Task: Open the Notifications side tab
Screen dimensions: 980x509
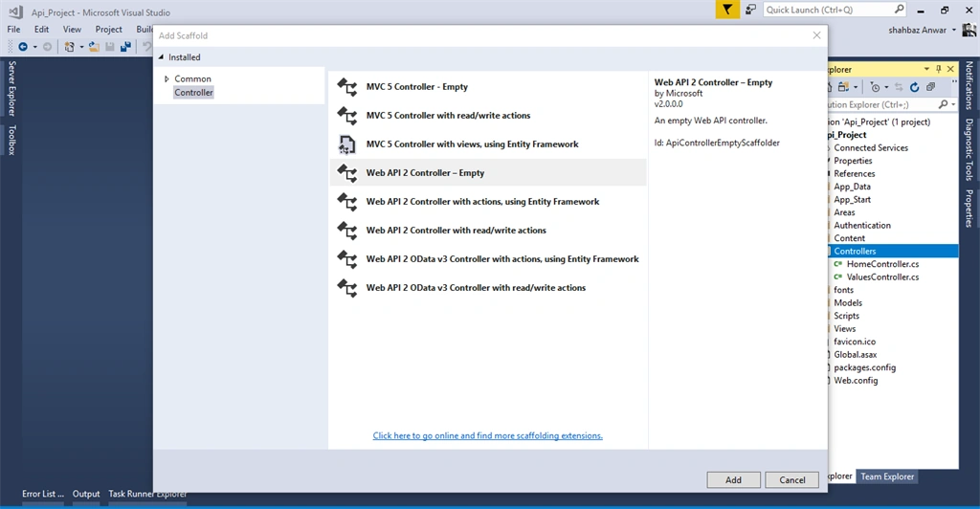Action: point(969,85)
